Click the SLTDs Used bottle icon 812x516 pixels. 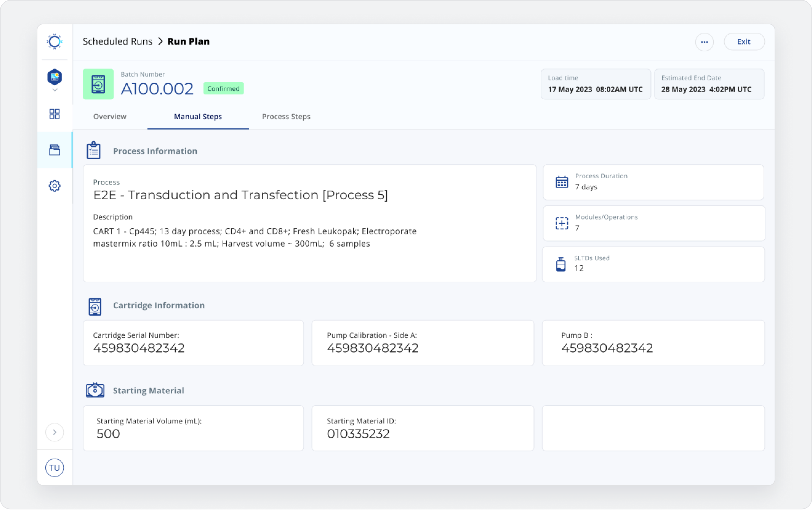561,264
